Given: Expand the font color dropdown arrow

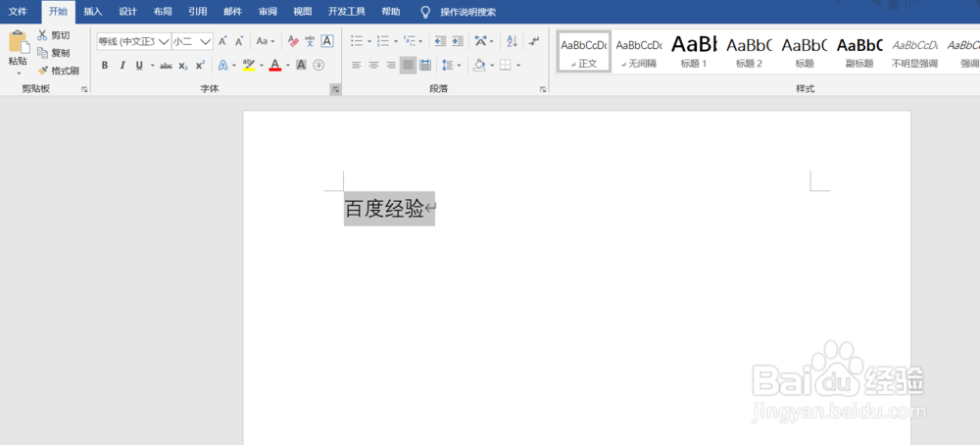Looking at the screenshot, I should [288, 65].
